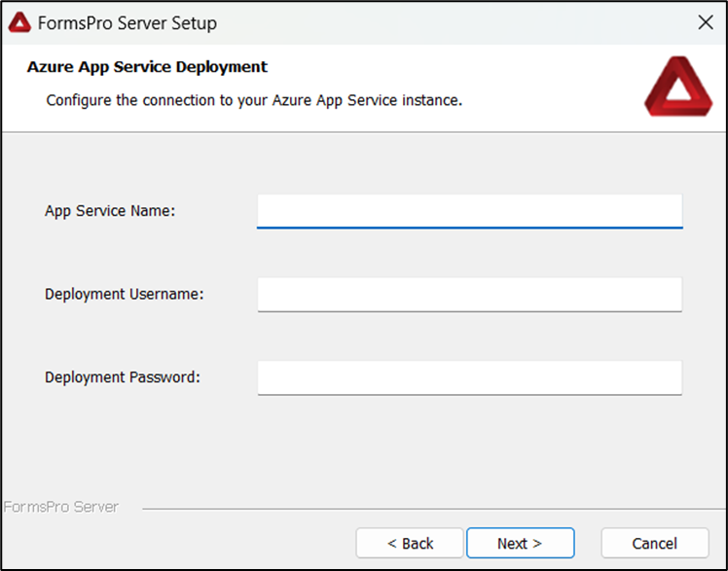Viewport: 728px width, 571px height.
Task: Focus the App Service Name input field
Action: (x=469, y=210)
